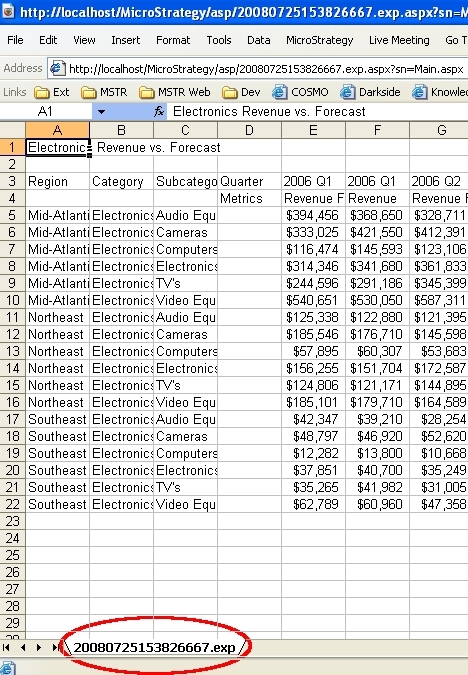Open the MSTR Web links folder
This screenshot has height=675, width=468.
175,92
